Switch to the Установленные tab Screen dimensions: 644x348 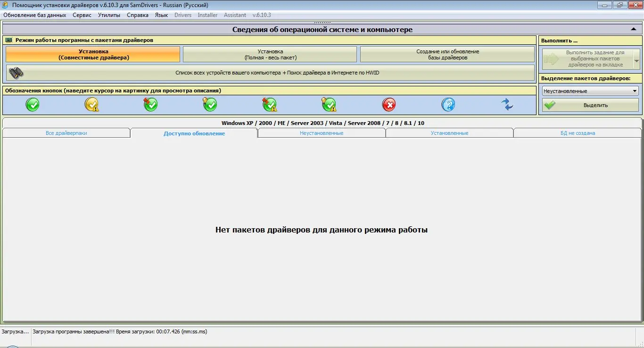pyautogui.click(x=449, y=133)
